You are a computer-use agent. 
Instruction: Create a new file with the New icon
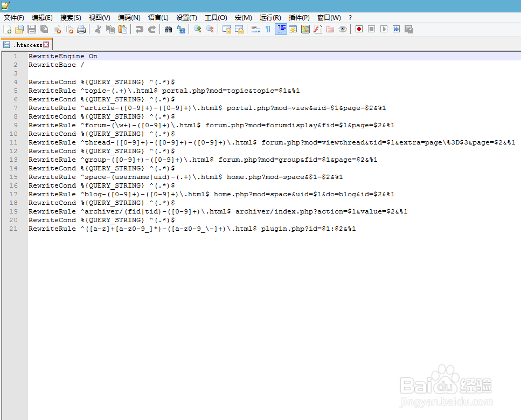pos(8,29)
